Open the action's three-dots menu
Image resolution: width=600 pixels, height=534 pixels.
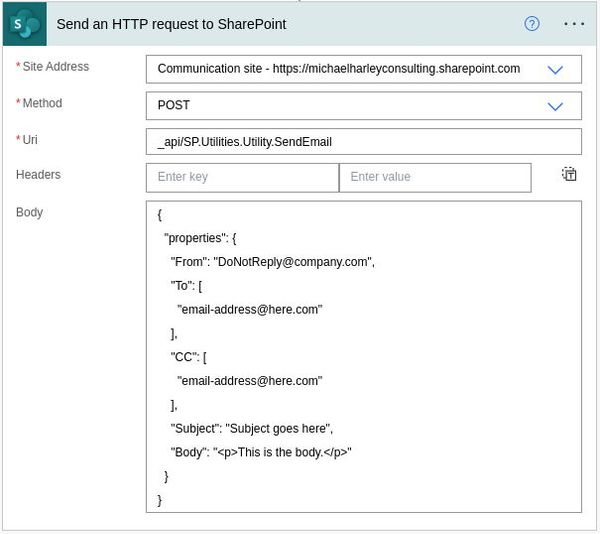coord(574,24)
